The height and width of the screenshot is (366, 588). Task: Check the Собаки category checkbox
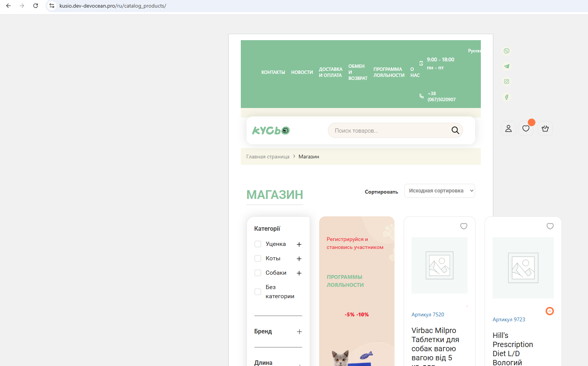(258, 273)
